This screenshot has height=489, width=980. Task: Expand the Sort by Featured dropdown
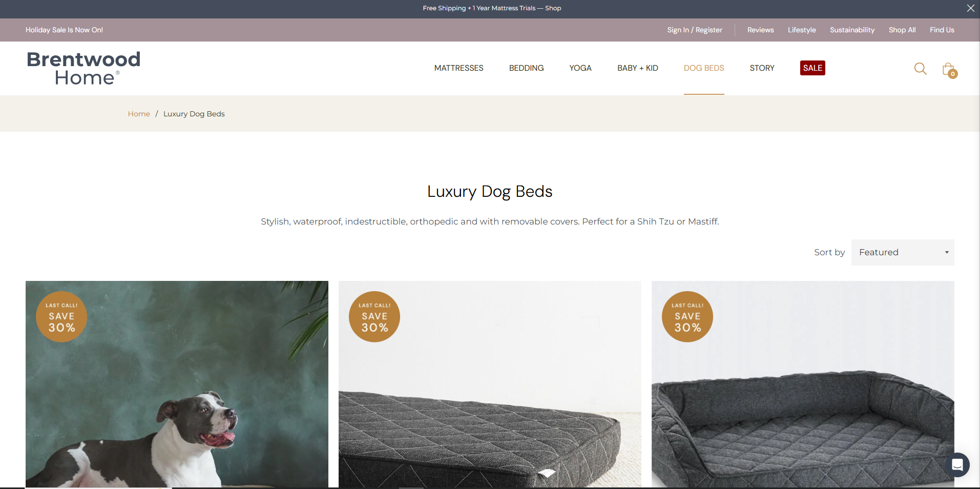click(903, 252)
